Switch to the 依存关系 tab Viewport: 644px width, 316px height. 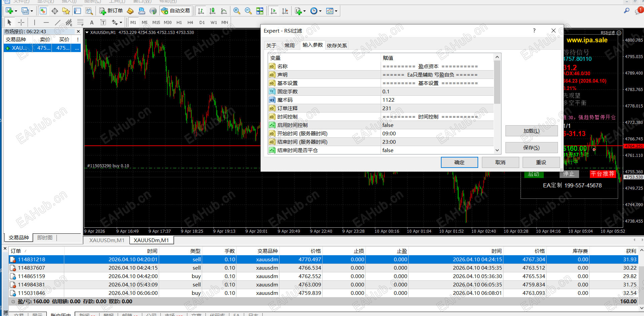(337, 45)
